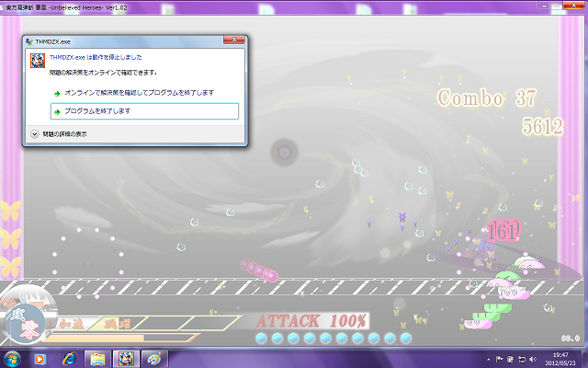Click the Windows Start orb

click(x=13, y=358)
